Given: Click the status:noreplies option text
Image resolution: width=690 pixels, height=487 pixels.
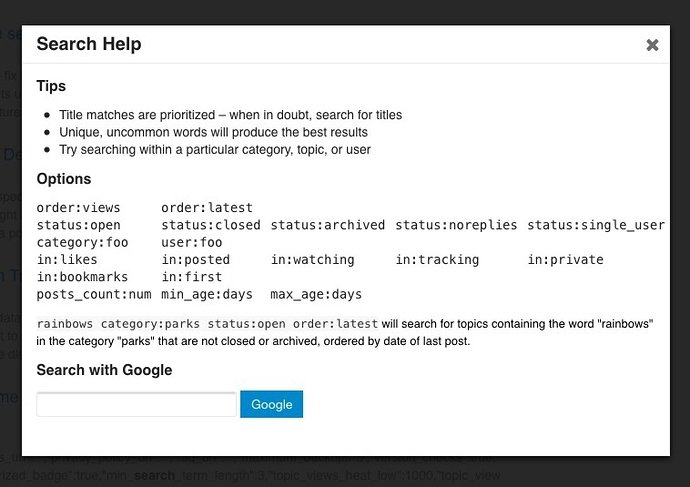Looking at the screenshot, I should tap(456, 225).
